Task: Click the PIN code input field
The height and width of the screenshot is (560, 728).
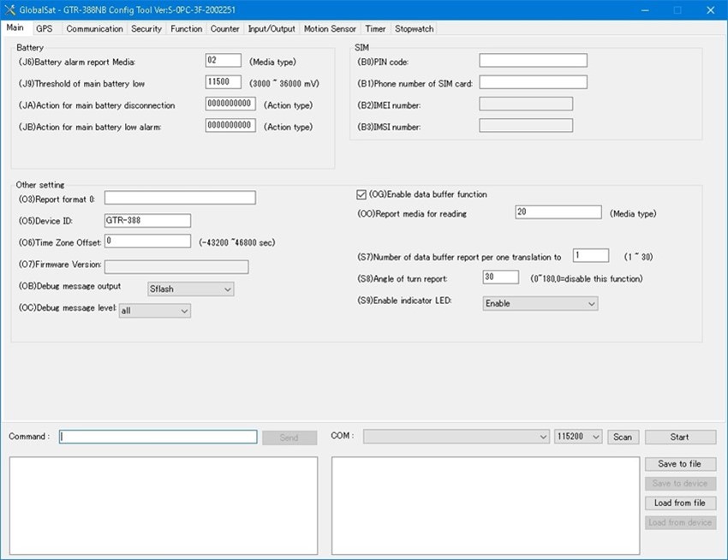Action: pyautogui.click(x=533, y=60)
